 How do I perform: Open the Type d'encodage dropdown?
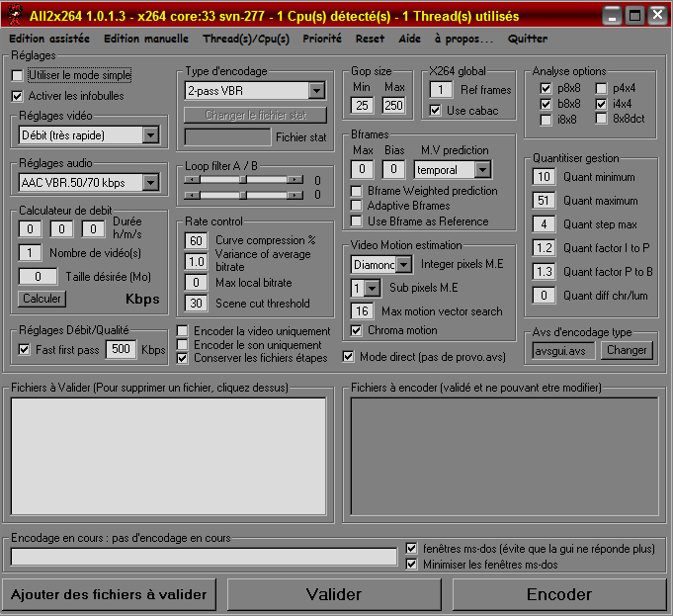[x=315, y=91]
